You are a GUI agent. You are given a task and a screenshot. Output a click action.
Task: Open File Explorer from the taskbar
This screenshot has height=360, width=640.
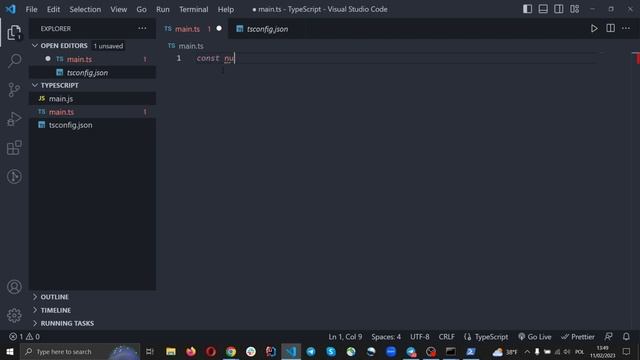pos(171,351)
